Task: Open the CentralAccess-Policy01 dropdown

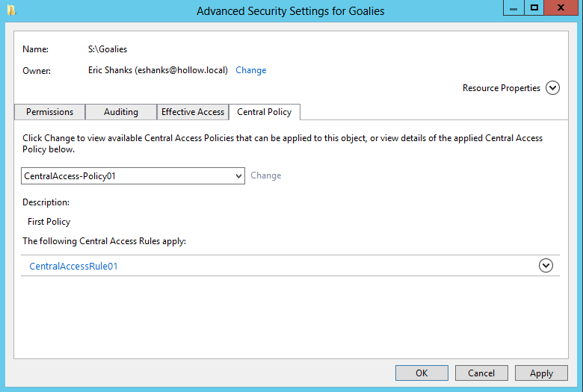Action: point(133,175)
